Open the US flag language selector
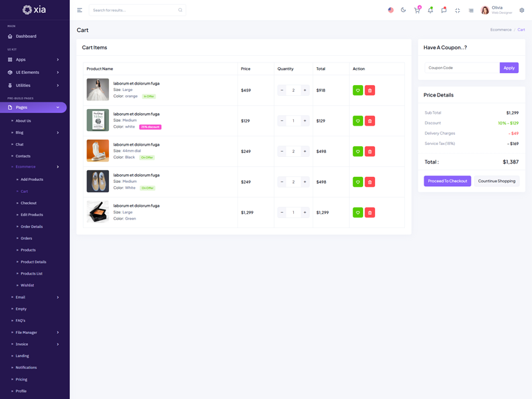532x399 pixels. pyautogui.click(x=390, y=10)
